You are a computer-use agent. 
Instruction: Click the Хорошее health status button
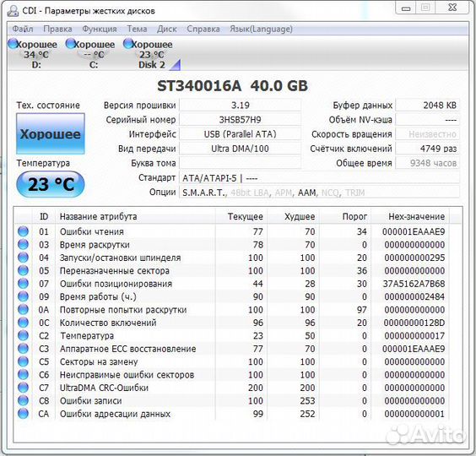51,133
